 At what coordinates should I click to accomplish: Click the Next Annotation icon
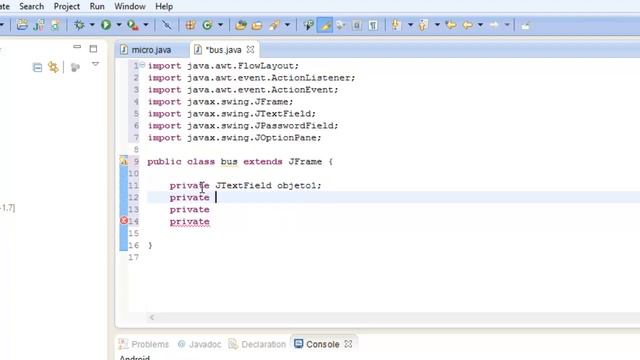(396, 25)
